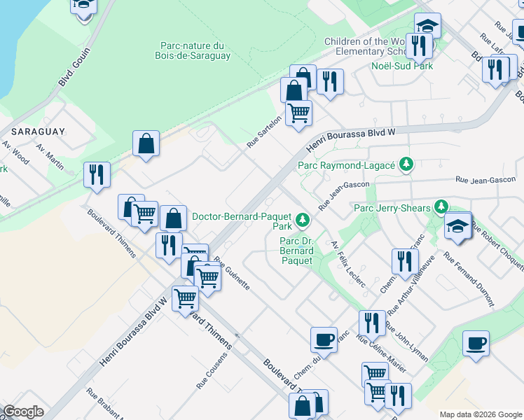The height and width of the screenshot is (420, 524).
Task: Click the Rue Sartelon street label
Action: pyautogui.click(x=264, y=132)
